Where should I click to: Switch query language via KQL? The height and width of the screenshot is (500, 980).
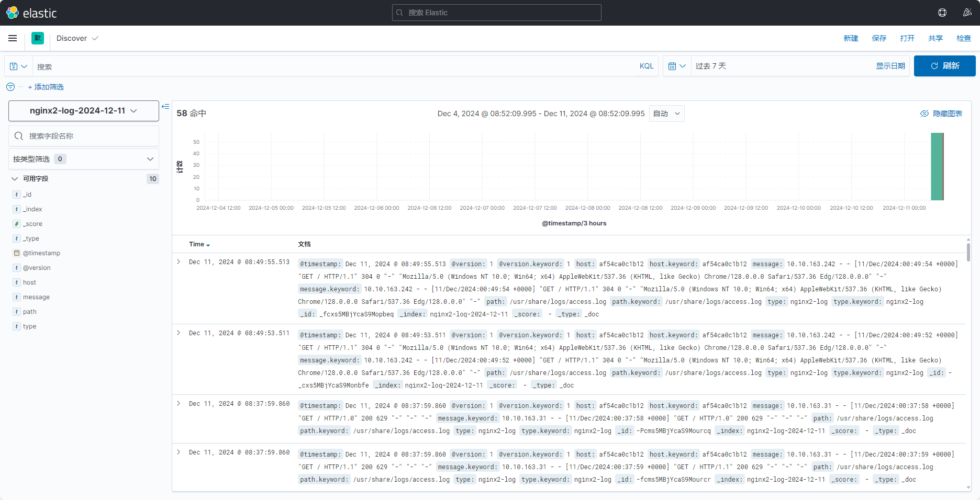(x=647, y=66)
